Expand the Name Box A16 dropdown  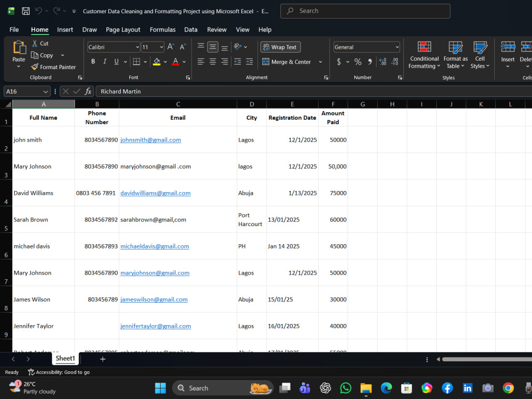coord(45,92)
